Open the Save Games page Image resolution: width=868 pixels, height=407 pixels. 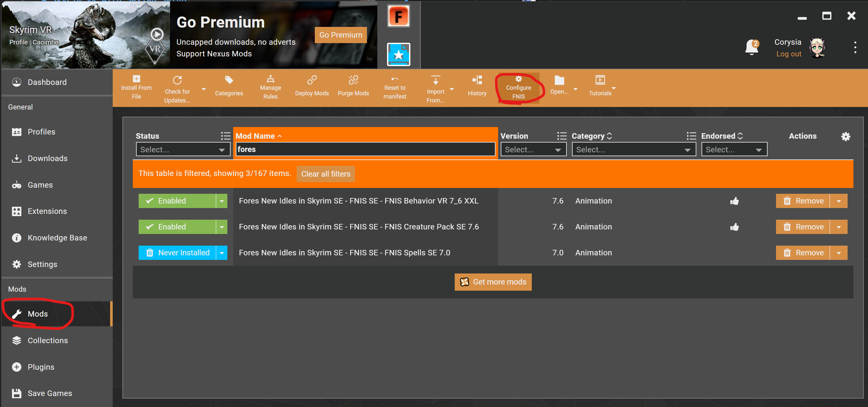(x=57, y=393)
